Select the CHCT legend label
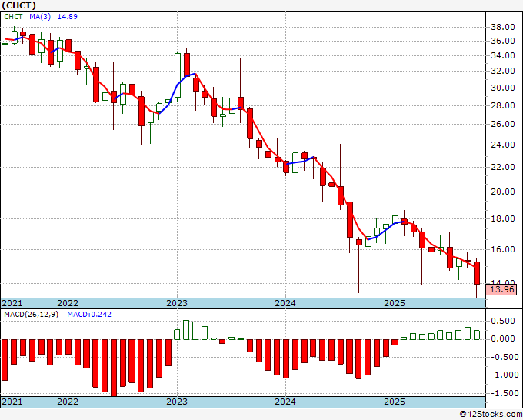This screenshot has width=523, height=420. [13, 17]
